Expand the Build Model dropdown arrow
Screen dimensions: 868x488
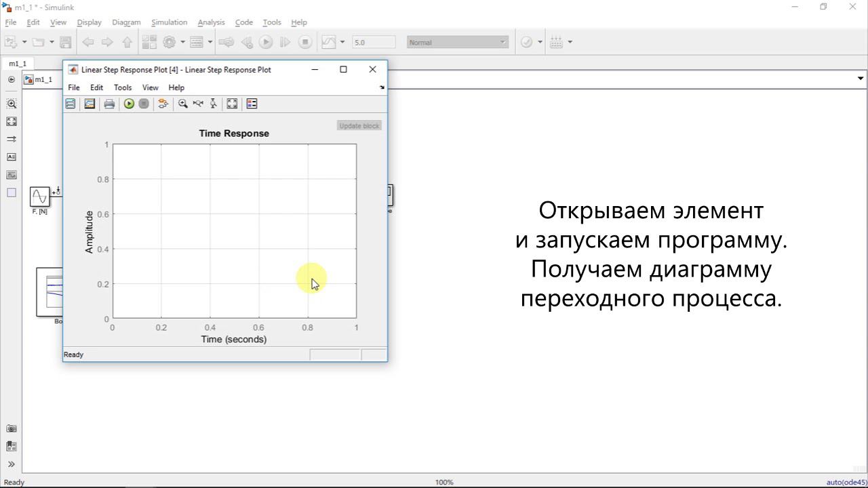click(570, 42)
